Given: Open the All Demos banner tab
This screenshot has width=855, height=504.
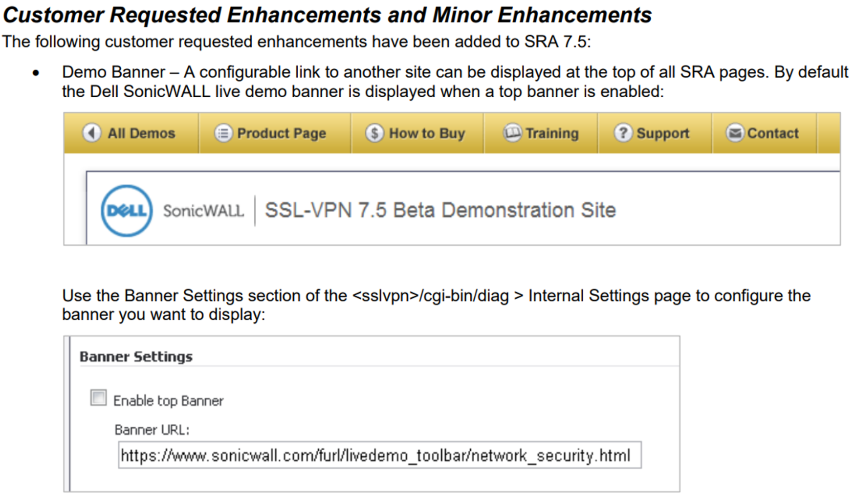Looking at the screenshot, I should [x=131, y=133].
